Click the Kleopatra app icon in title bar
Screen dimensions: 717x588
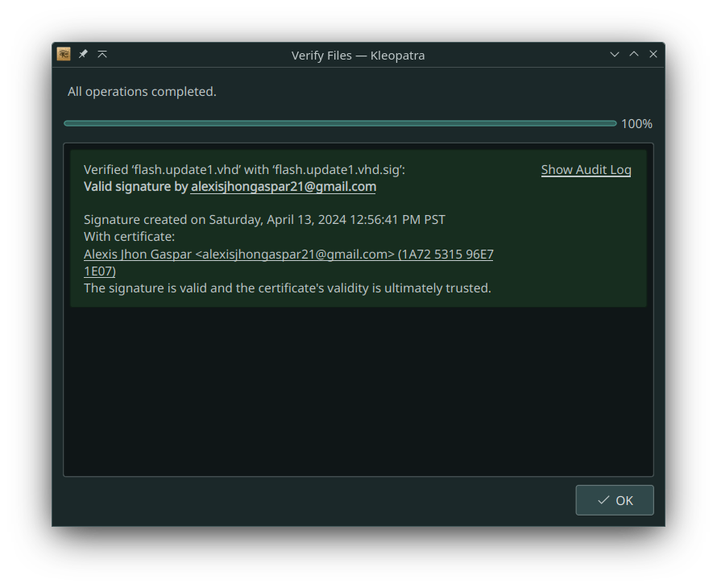[64, 55]
